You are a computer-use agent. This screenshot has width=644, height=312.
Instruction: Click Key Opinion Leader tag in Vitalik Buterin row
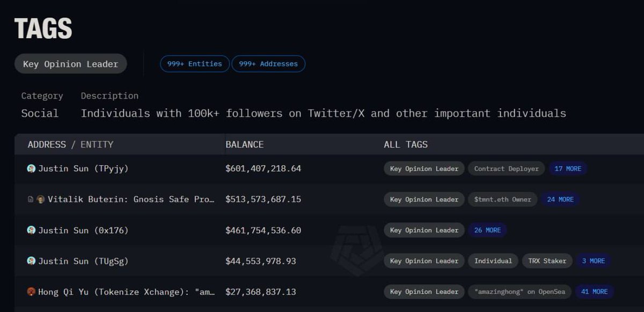point(424,199)
